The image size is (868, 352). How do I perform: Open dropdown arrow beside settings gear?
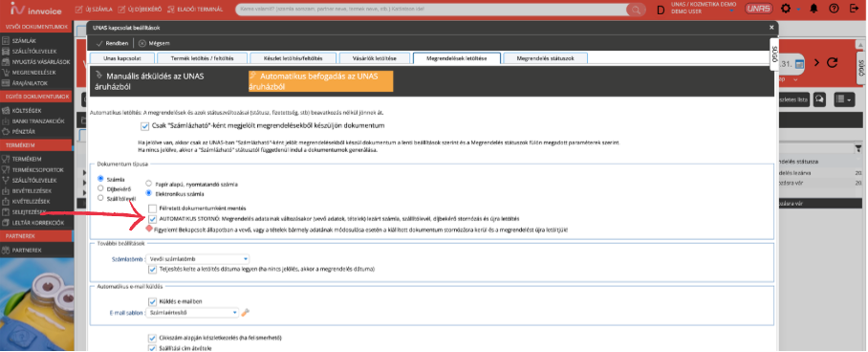(x=797, y=10)
